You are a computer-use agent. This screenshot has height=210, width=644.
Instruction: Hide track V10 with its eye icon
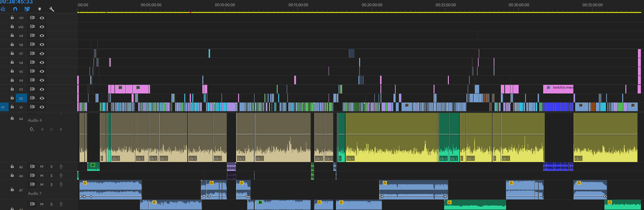42,27
